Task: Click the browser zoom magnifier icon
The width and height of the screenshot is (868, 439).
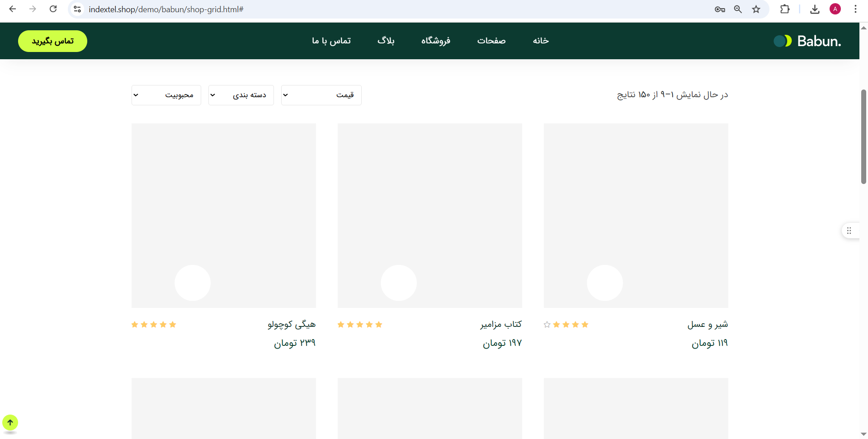Action: [738, 9]
